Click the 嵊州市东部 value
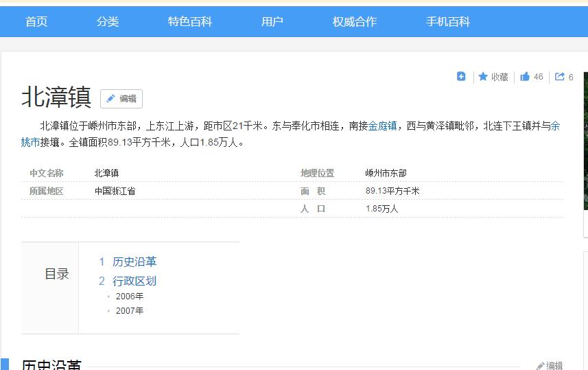588x370 pixels. [x=386, y=173]
